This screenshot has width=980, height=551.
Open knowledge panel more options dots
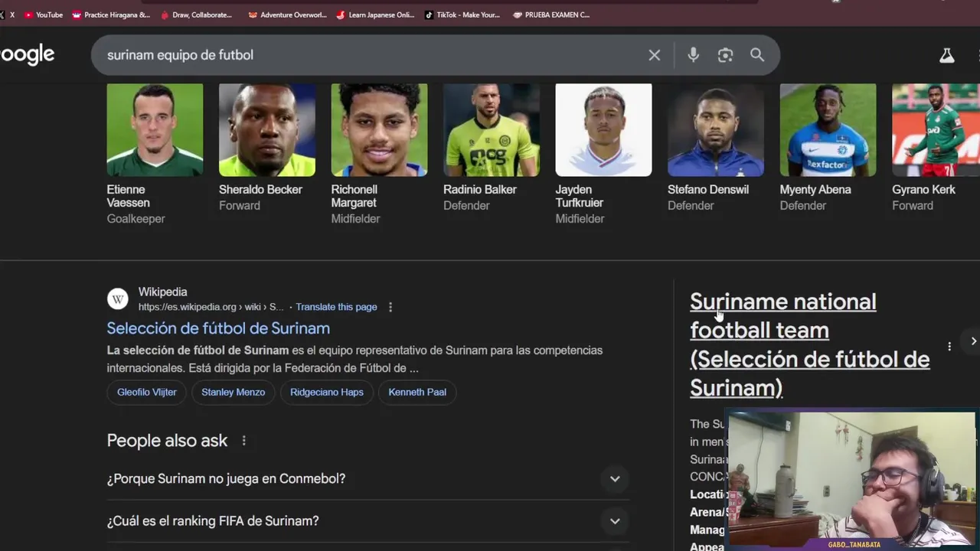949,346
